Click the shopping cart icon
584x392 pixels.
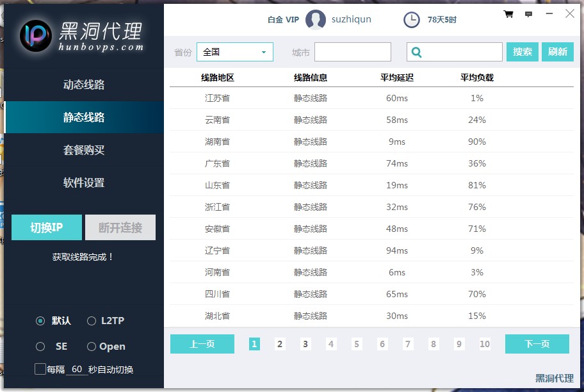[x=508, y=14]
